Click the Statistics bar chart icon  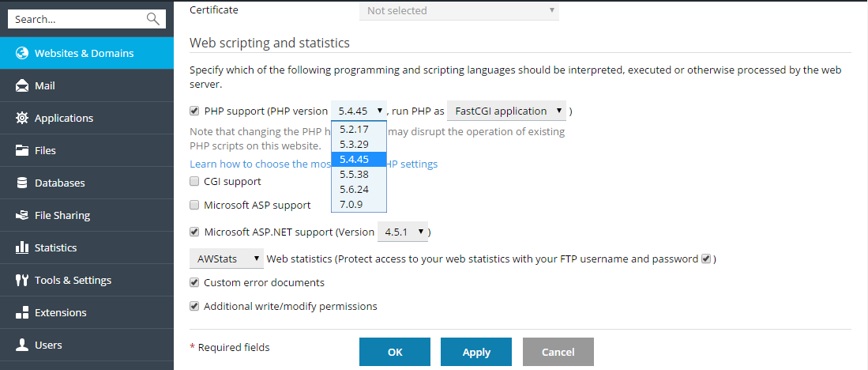(x=21, y=247)
